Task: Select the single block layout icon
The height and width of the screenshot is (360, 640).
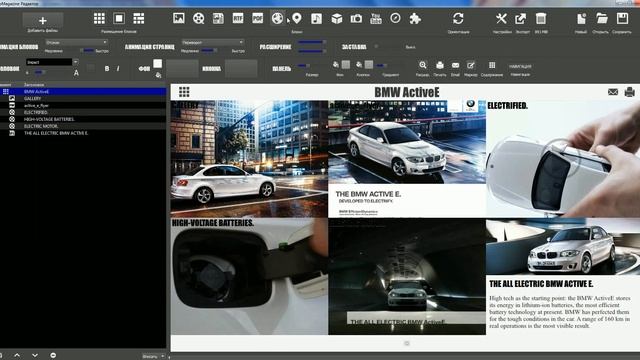Action: point(119,18)
